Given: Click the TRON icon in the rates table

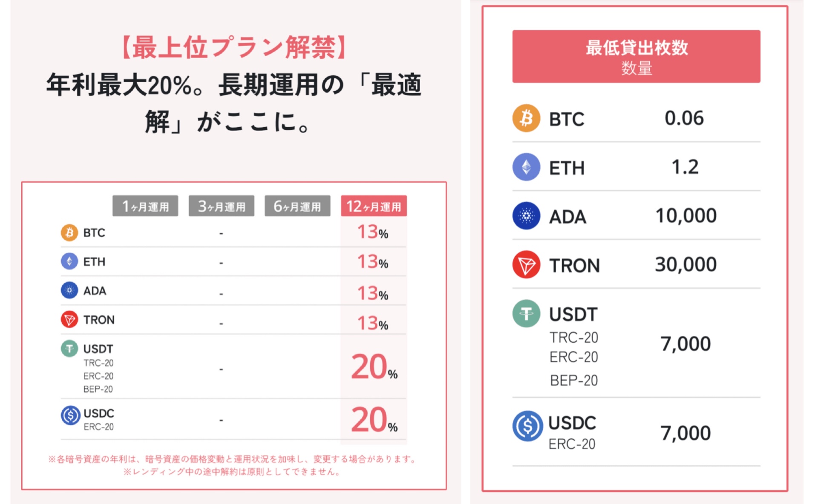Looking at the screenshot, I should click(x=69, y=319).
